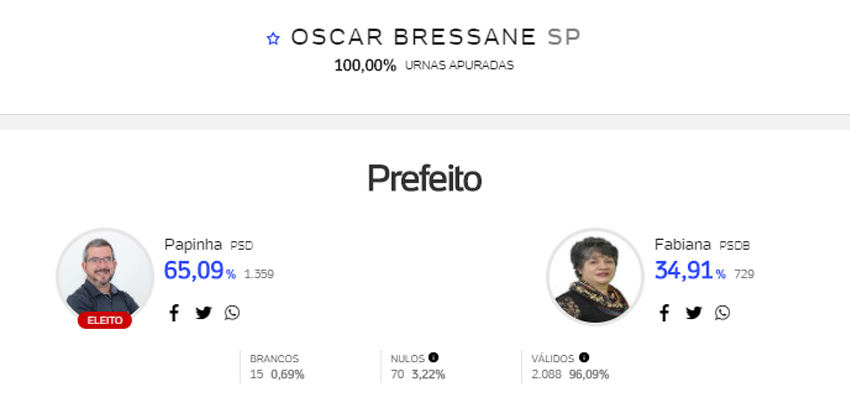Screen dimensions: 850x410
Task: Click Fabiana's 34,91% vote percentage
Action: pos(690,271)
